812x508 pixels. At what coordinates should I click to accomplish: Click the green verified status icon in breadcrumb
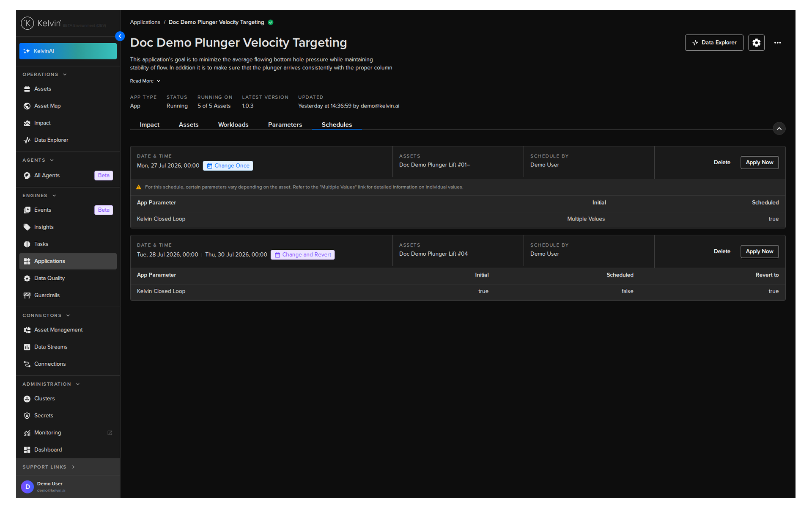(x=271, y=22)
